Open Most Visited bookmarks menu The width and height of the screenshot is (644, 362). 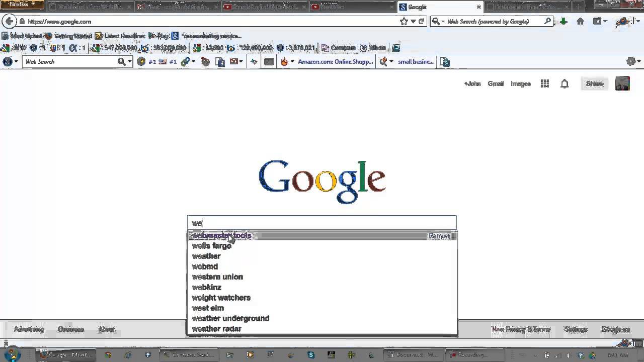coord(22,36)
